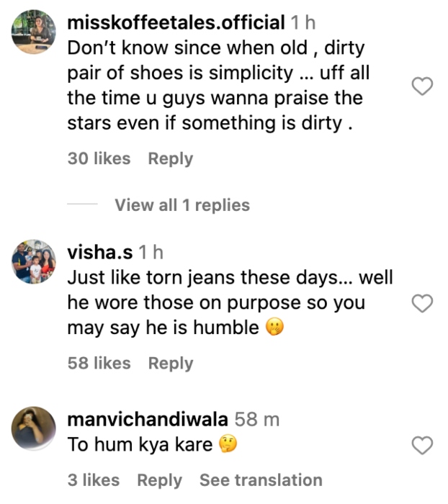Click the 58 m timestamp
The width and height of the screenshot is (448, 504).
point(257,419)
